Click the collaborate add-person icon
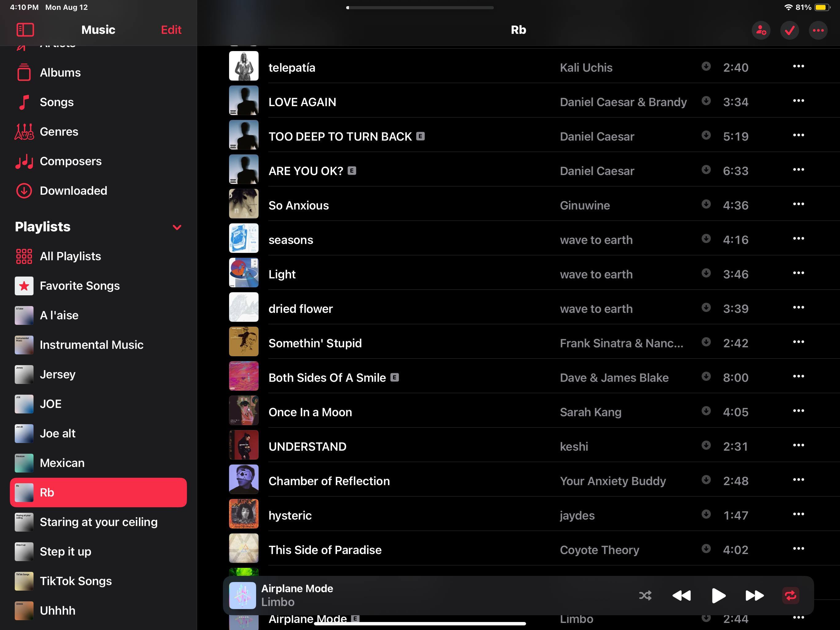Image resolution: width=840 pixels, height=630 pixels. [x=761, y=30]
